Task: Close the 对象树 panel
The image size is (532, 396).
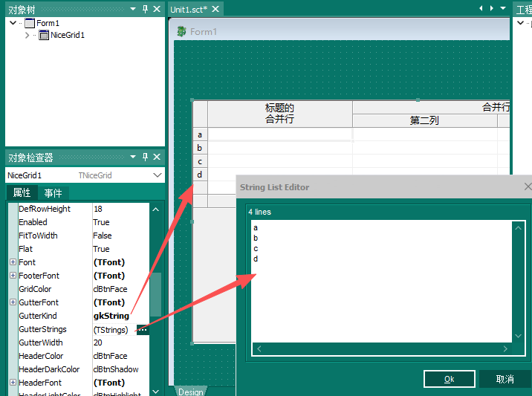Action: pyautogui.click(x=157, y=9)
